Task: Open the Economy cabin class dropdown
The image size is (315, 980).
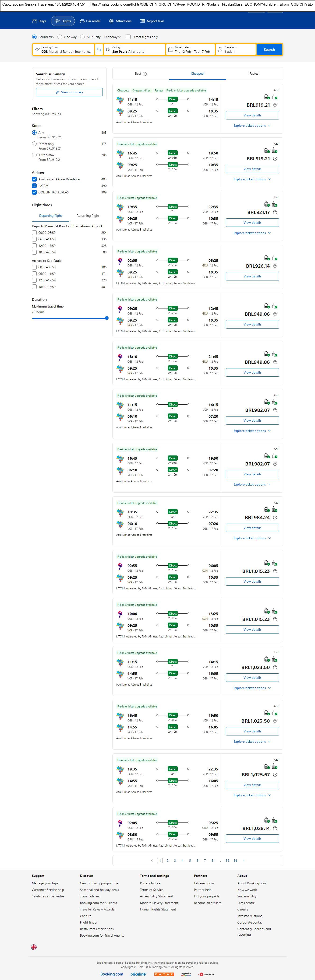Action: pyautogui.click(x=113, y=37)
